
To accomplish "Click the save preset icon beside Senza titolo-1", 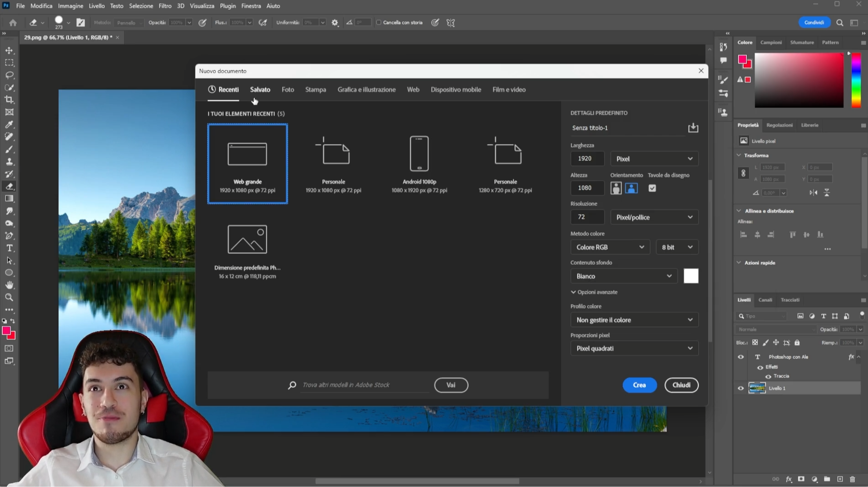I will click(693, 128).
